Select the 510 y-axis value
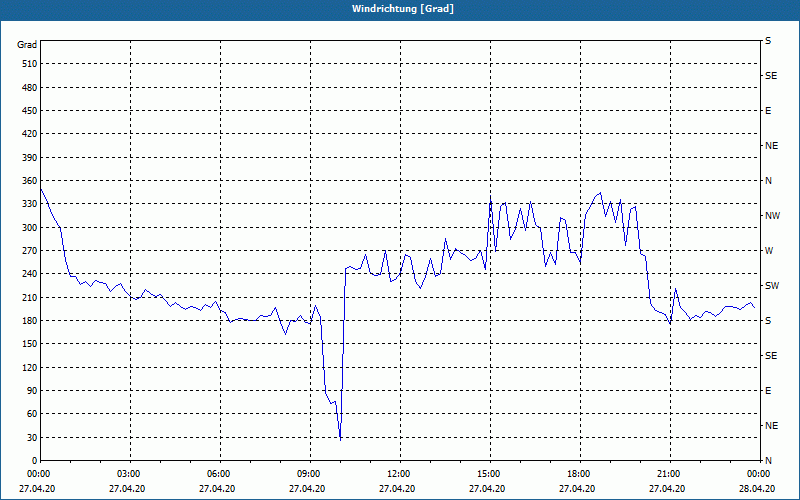800x500 pixels. (x=30, y=64)
